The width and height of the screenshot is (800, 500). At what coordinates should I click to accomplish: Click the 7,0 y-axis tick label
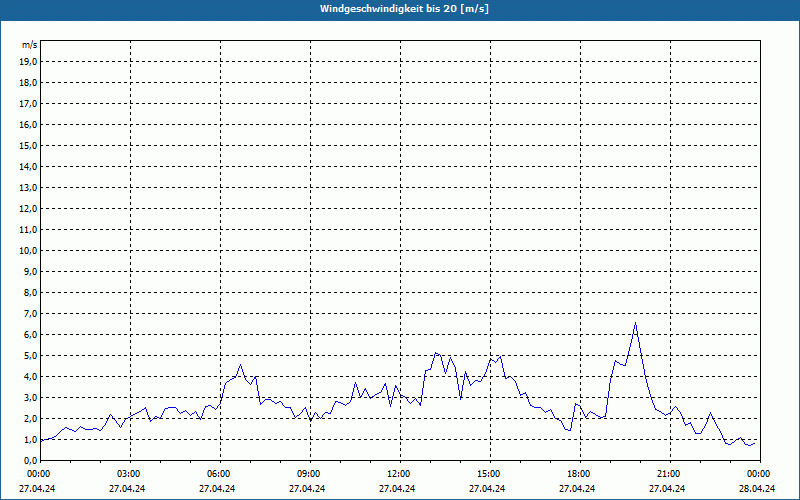[29, 314]
